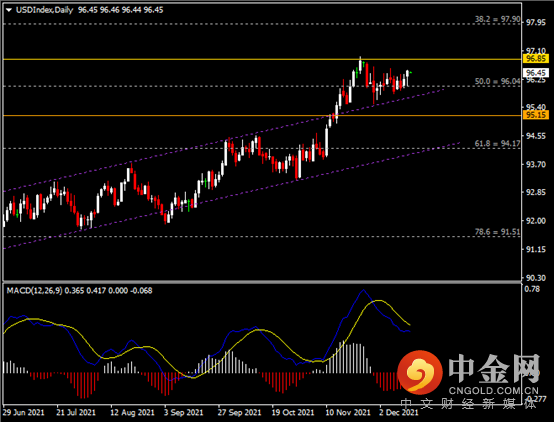Click the 95.15 orange price label
554x422 pixels.
(536, 115)
